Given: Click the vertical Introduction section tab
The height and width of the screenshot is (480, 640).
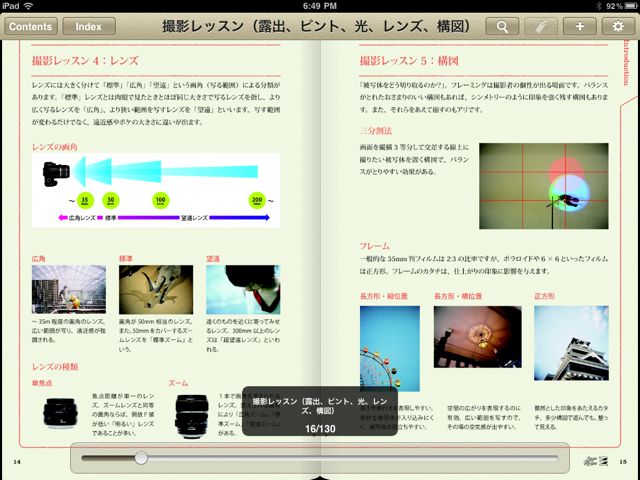Looking at the screenshot, I should tap(627, 62).
